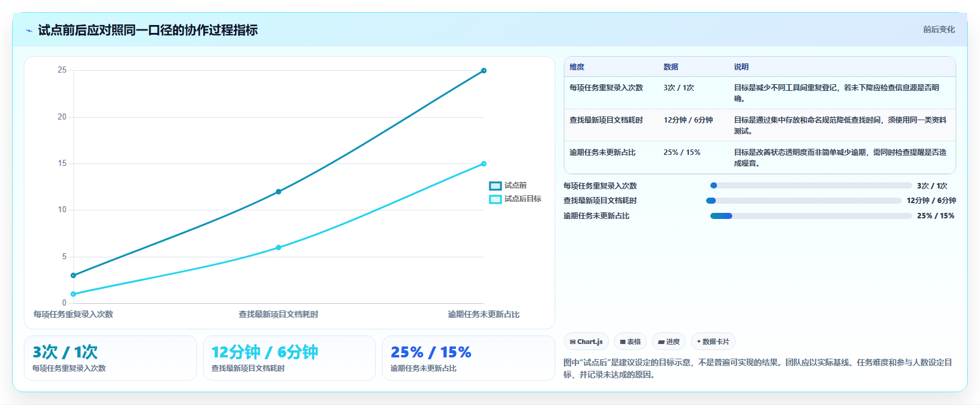The height and width of the screenshot is (405, 980).
Task: Click table cell 逾期任务未更新占比
Action: [x=602, y=152]
